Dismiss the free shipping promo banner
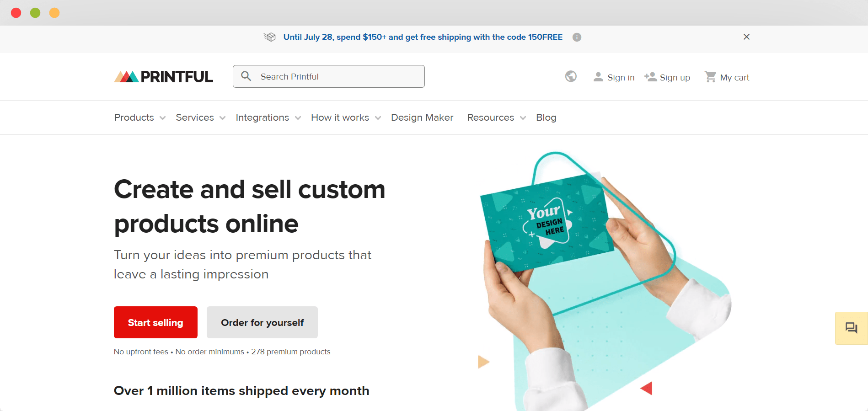Viewport: 868px width, 411px height. (x=746, y=37)
